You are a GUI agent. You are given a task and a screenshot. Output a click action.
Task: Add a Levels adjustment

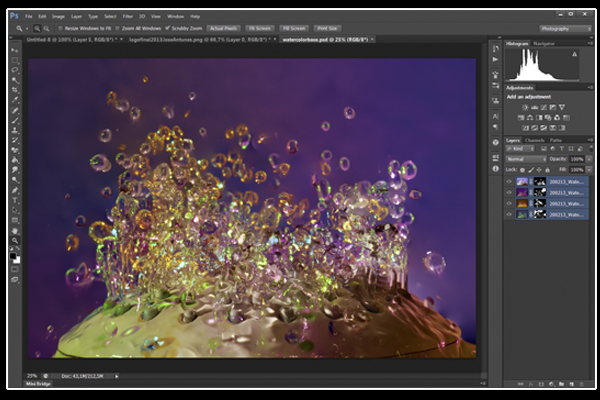click(535, 108)
